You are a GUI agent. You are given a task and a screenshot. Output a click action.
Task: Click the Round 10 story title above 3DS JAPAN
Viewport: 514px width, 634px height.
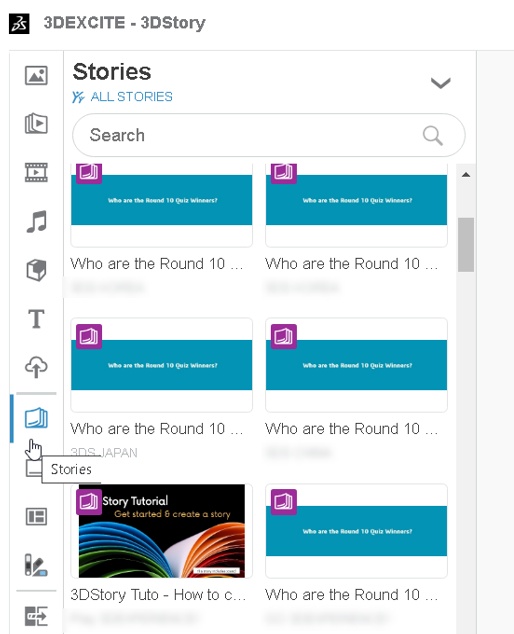coord(157,429)
